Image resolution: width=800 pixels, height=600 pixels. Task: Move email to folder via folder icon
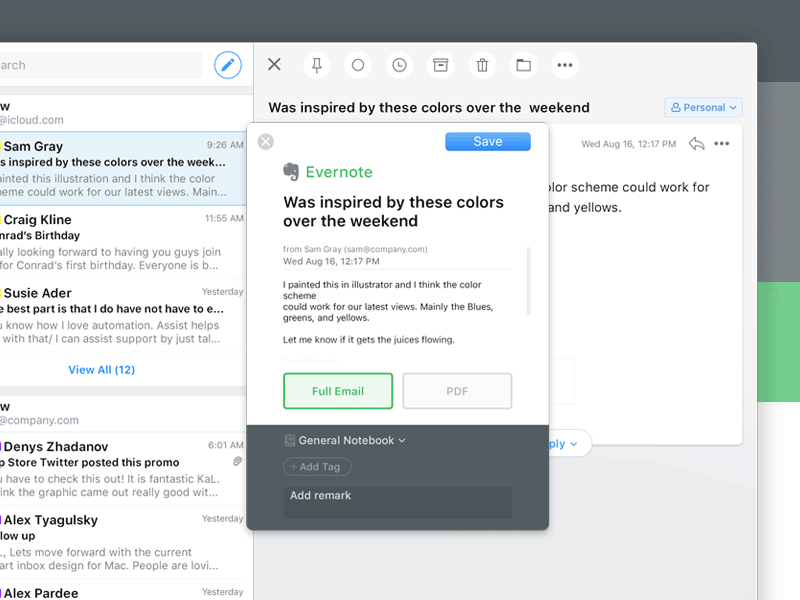tap(523, 65)
